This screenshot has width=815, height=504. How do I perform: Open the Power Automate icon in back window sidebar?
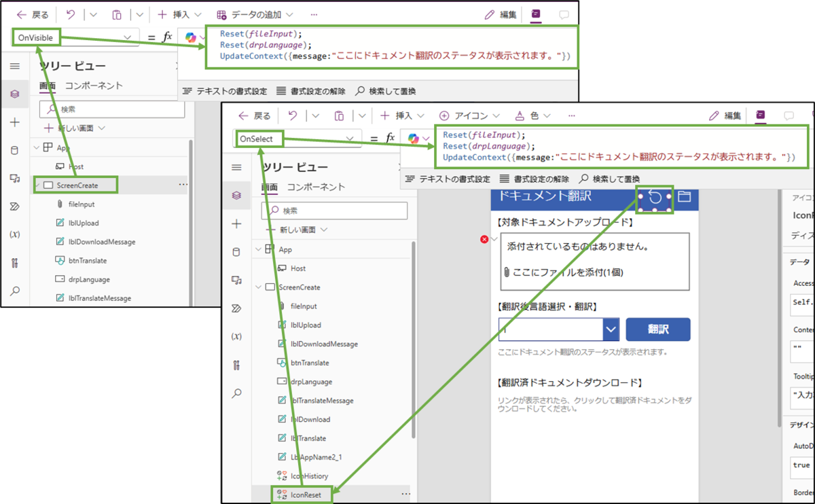(15, 206)
